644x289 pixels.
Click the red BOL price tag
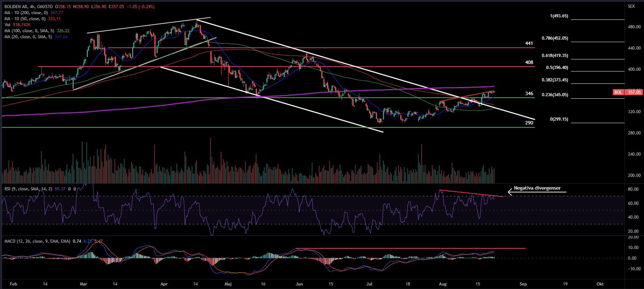[618, 92]
